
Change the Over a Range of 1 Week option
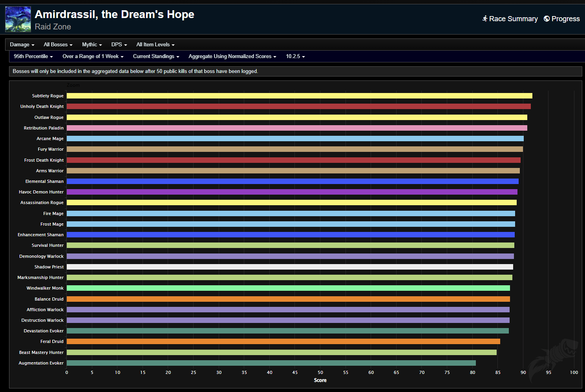pyautogui.click(x=93, y=57)
